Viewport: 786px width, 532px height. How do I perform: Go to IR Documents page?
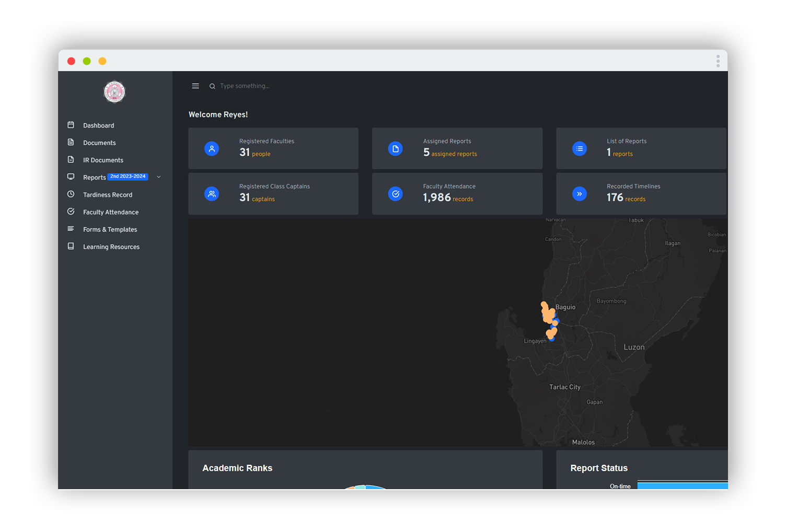103,160
